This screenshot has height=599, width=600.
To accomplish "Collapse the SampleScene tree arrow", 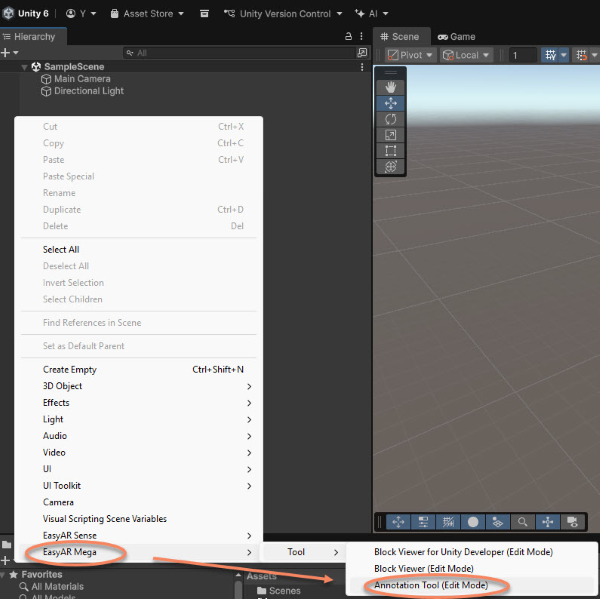I will (x=24, y=67).
